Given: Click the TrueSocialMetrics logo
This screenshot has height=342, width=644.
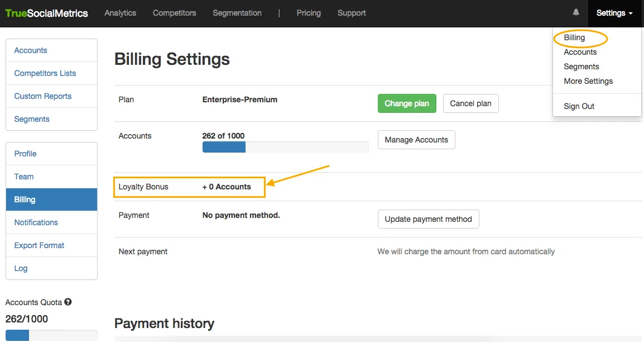Looking at the screenshot, I should tap(47, 13).
